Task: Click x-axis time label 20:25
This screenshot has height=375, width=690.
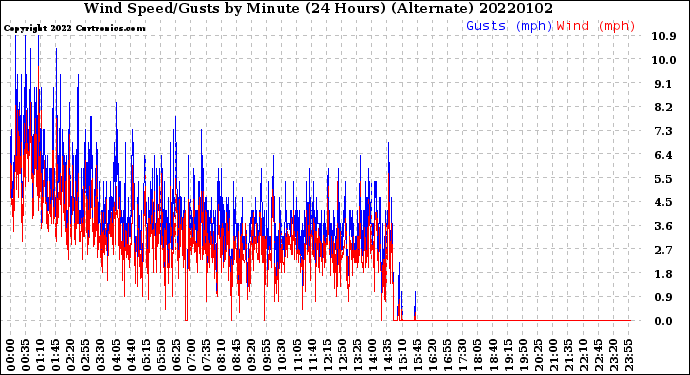Action: click(538, 355)
